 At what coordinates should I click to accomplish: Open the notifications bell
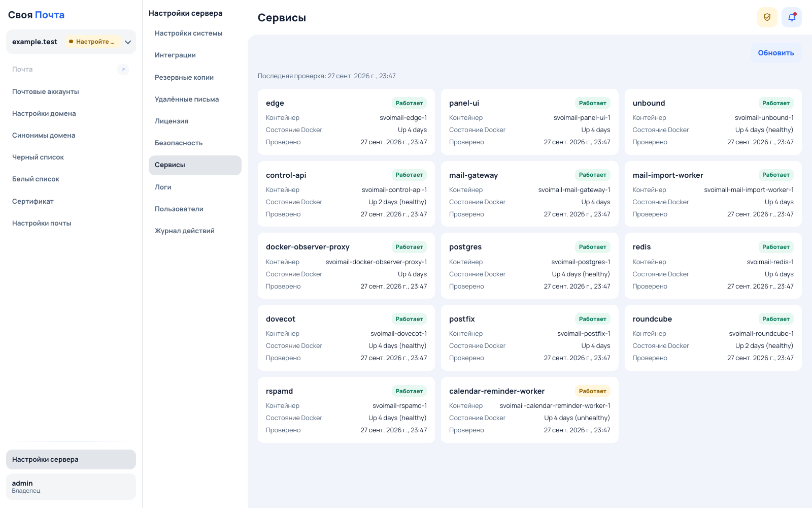pos(792,17)
